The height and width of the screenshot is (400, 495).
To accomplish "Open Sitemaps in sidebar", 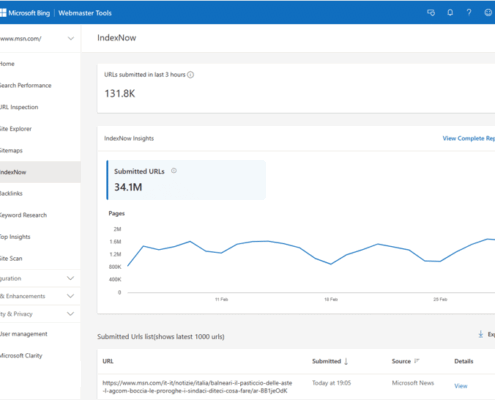I will pyautogui.click(x=11, y=150).
